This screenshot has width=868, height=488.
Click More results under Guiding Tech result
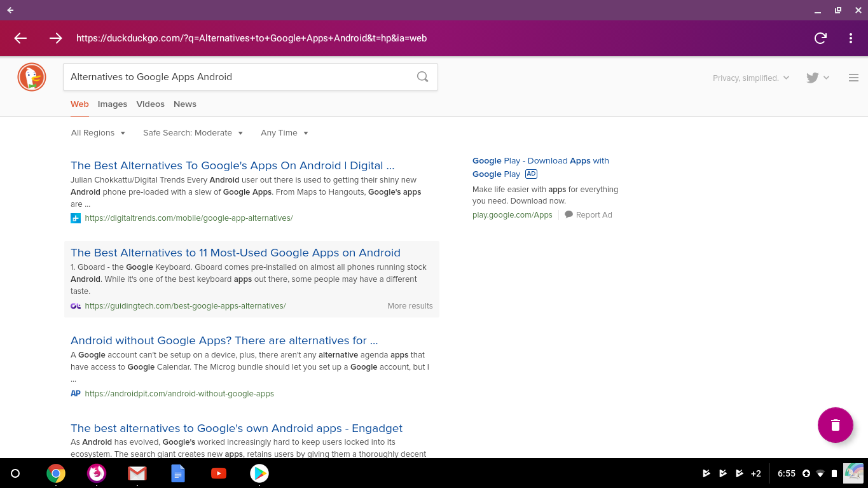click(x=410, y=306)
